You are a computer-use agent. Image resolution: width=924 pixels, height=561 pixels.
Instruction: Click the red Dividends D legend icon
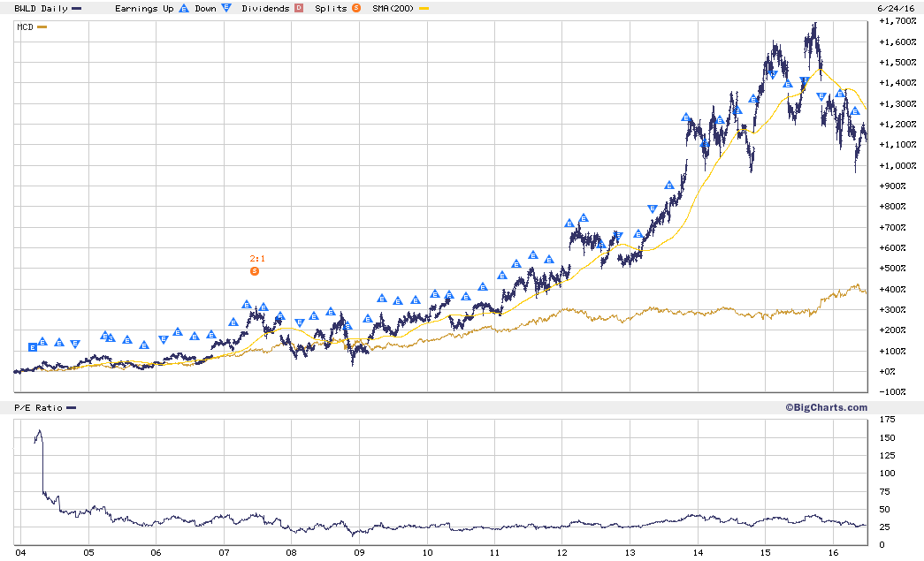coord(299,8)
